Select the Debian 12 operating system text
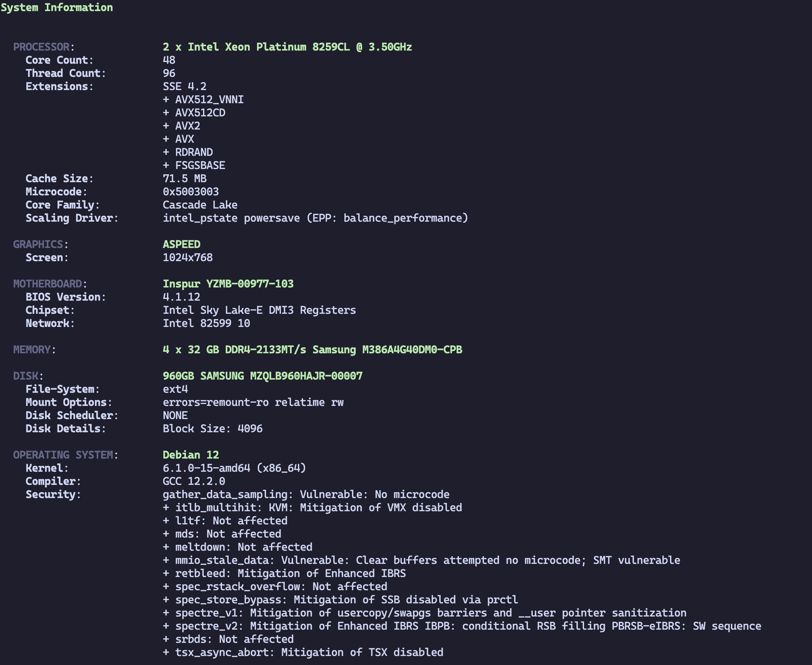This screenshot has width=812, height=665. click(191, 455)
